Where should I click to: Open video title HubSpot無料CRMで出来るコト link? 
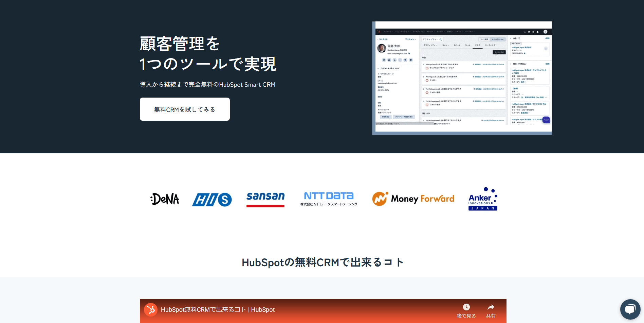point(218,310)
